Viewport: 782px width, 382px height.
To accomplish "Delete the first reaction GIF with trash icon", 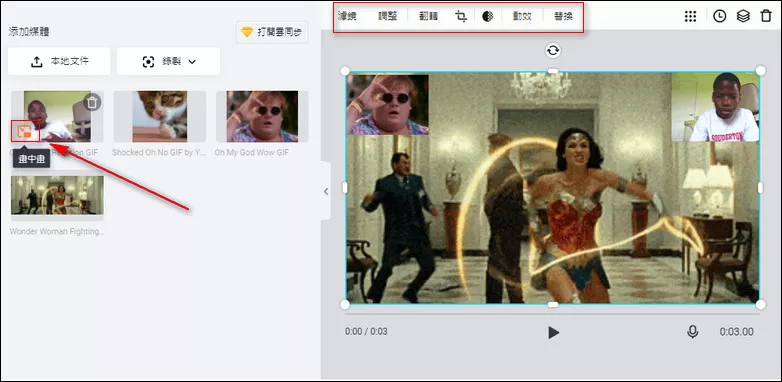I will (x=92, y=103).
